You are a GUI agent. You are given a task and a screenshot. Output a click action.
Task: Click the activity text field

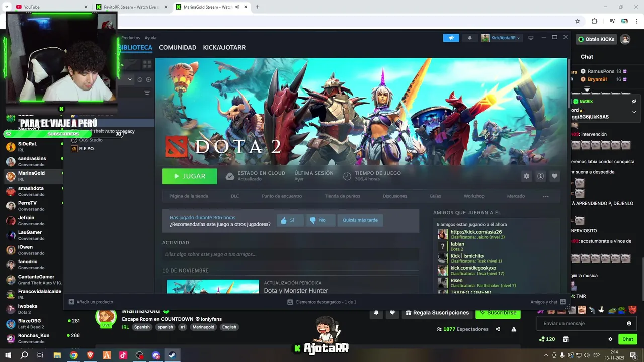point(290,254)
